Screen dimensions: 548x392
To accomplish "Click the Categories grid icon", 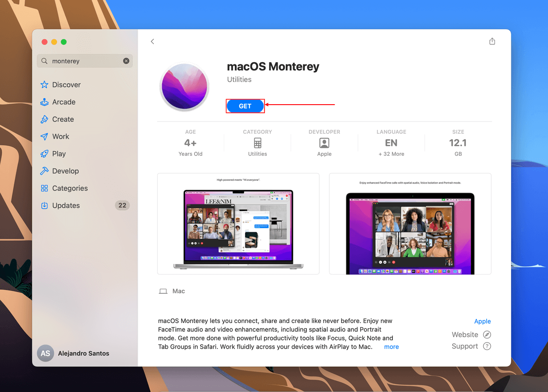I will point(44,188).
